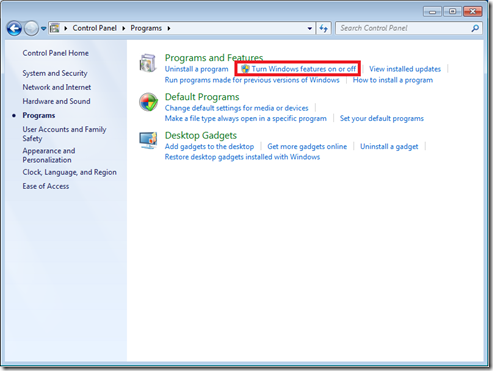The height and width of the screenshot is (371, 493).
Task: Click the magnifier search icon
Action: pyautogui.click(x=475, y=28)
